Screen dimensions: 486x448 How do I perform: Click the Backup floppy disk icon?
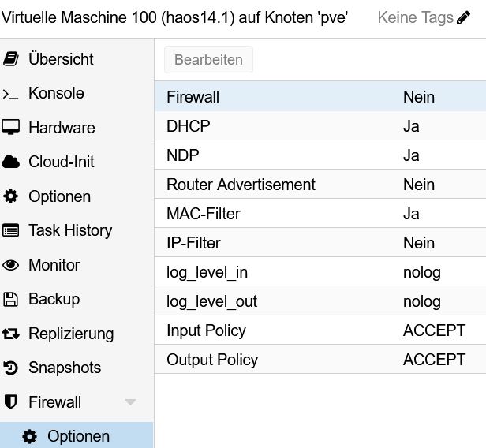point(11,299)
